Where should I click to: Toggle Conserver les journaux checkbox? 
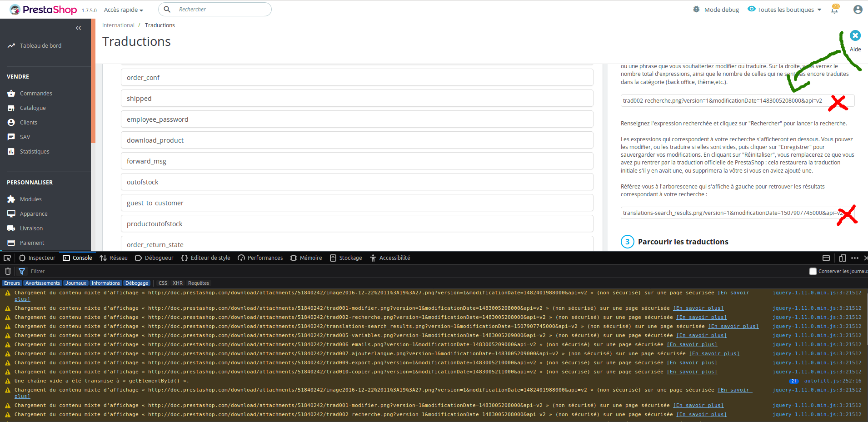click(813, 271)
